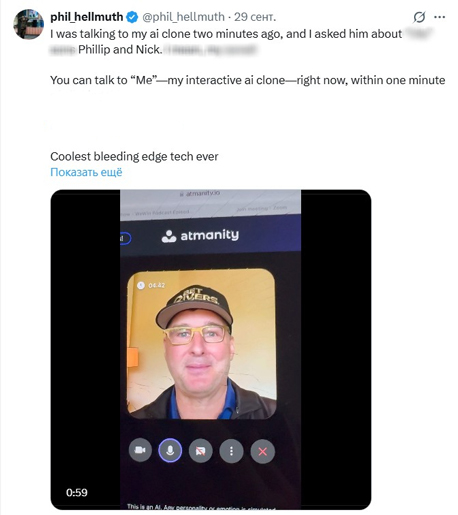Toggle the microphone button
This screenshot has width=458, height=515.
point(170,451)
